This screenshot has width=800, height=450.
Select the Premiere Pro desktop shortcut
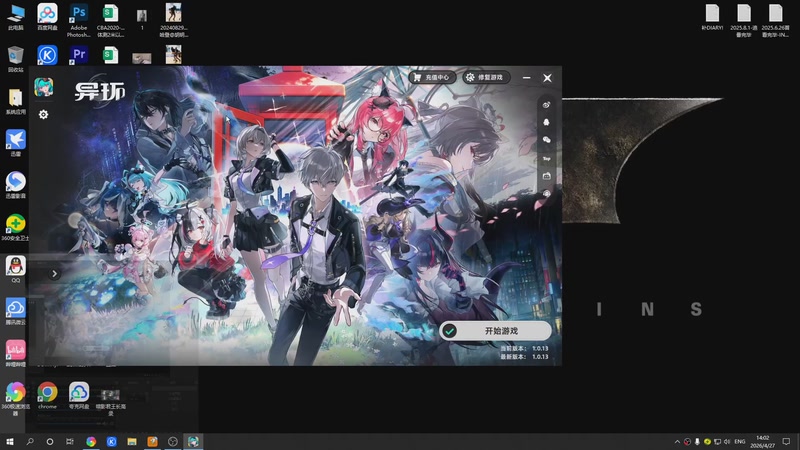(79, 55)
